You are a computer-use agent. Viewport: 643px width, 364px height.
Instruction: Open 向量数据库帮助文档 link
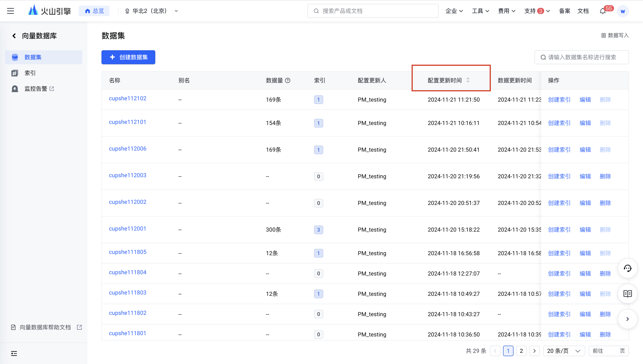[x=47, y=327]
